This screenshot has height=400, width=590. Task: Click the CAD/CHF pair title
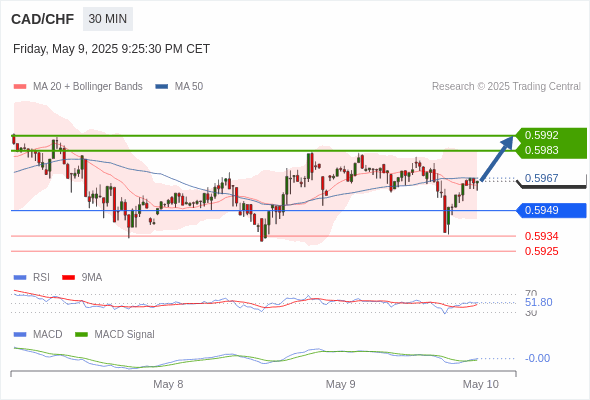coord(43,19)
